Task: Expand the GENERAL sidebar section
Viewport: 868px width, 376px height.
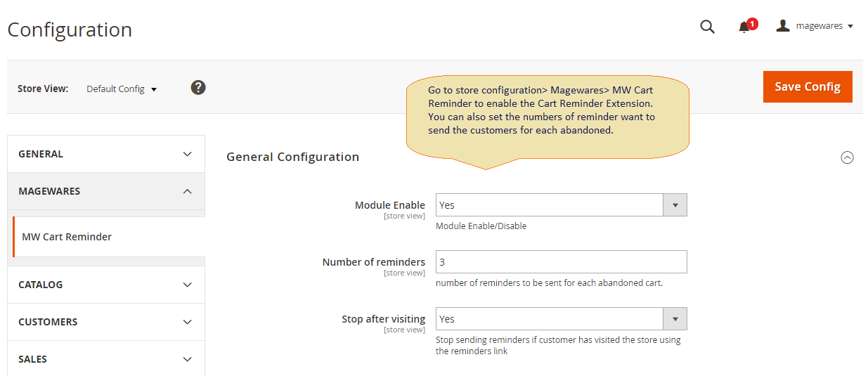Action: pos(106,154)
